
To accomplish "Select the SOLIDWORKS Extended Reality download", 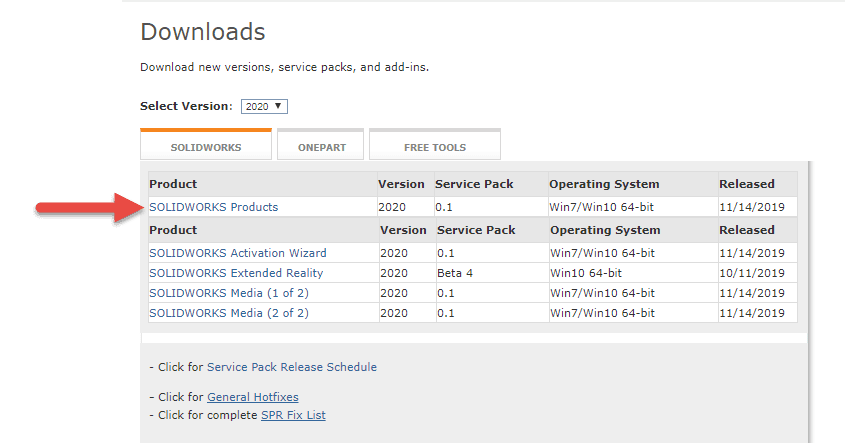I will click(236, 273).
